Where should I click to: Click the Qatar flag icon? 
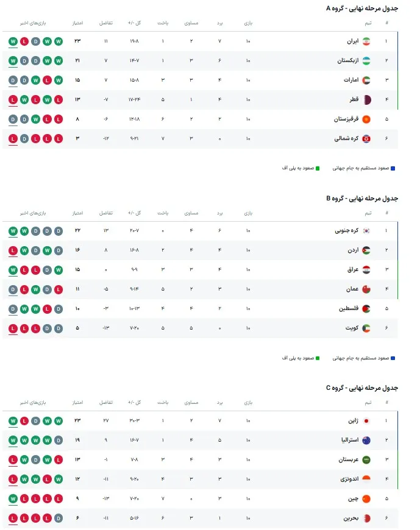point(366,100)
